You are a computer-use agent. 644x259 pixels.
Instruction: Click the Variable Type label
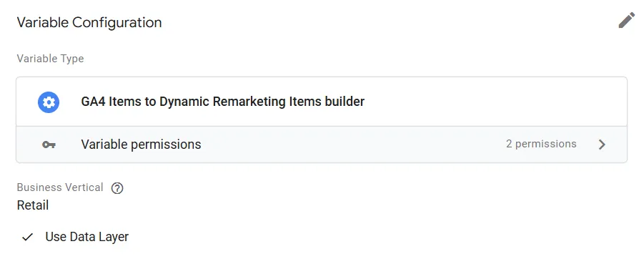pos(50,59)
